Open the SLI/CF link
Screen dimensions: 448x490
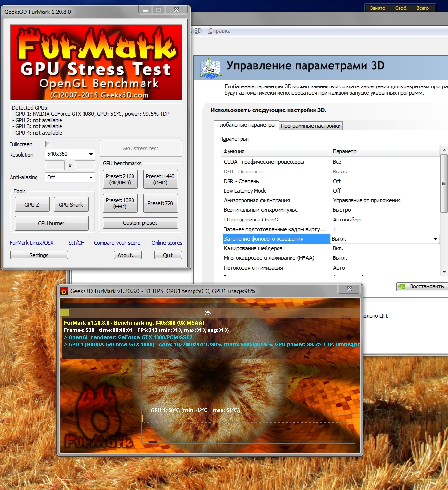(x=76, y=243)
